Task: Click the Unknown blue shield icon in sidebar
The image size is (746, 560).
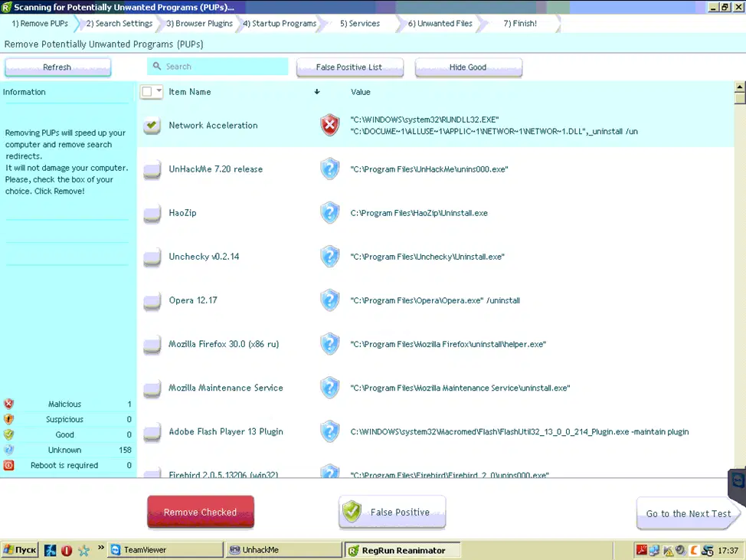Action: [8, 450]
